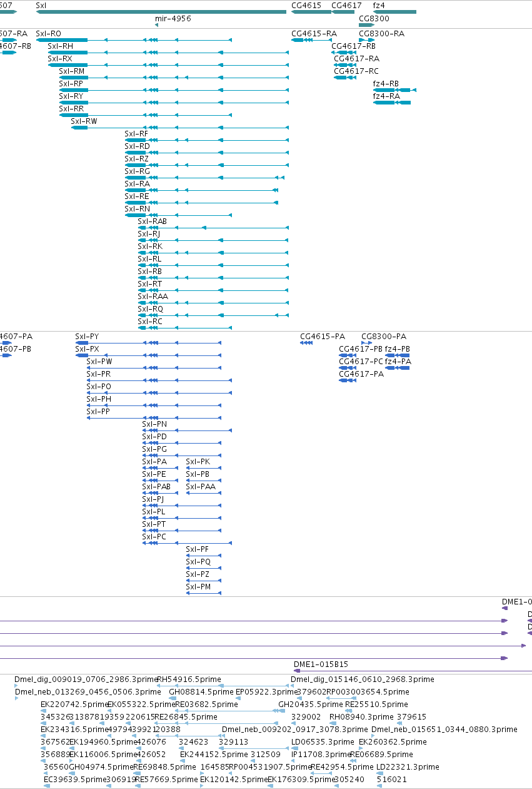Click transcript label Sxl-RM
This screenshot has width=532, height=789.
click(x=72, y=71)
